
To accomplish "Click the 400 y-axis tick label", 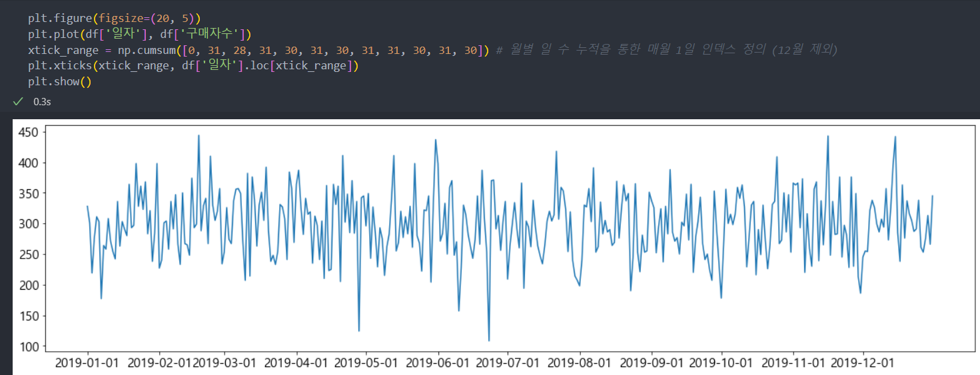I will tap(28, 163).
